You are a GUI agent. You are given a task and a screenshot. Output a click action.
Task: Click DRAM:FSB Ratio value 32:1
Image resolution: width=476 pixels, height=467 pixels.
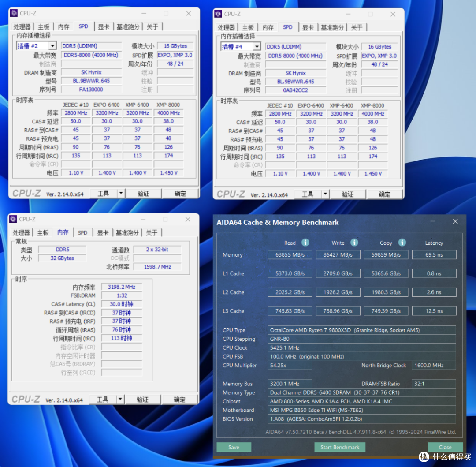coord(434,384)
